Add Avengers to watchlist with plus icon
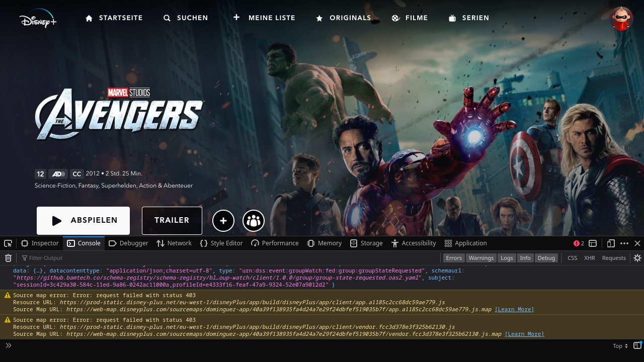 pyautogui.click(x=223, y=221)
